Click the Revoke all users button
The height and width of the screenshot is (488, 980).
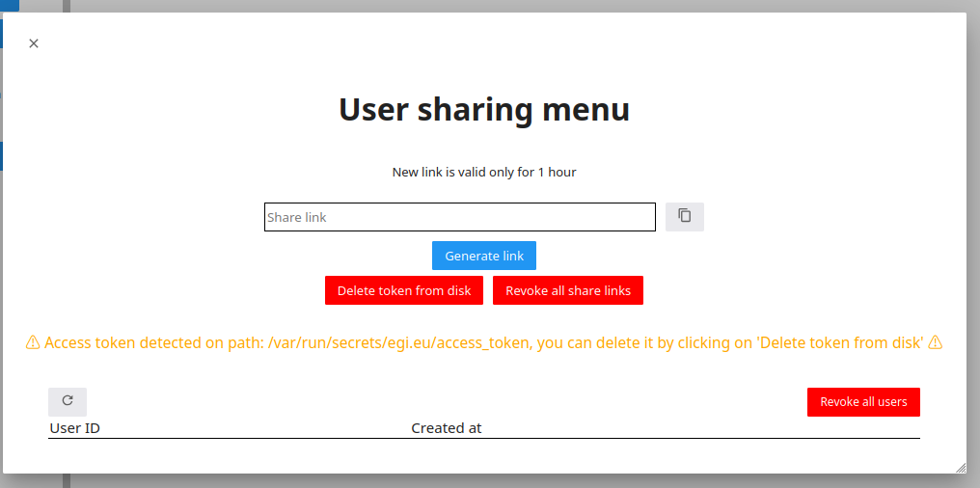click(863, 402)
